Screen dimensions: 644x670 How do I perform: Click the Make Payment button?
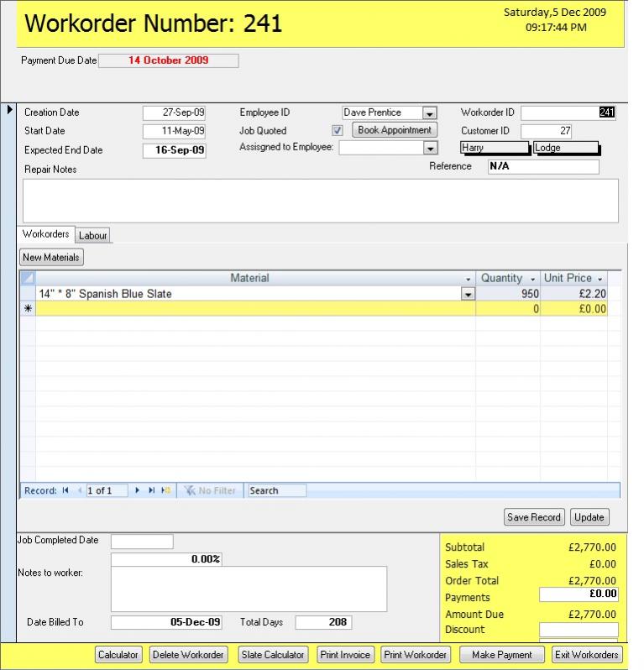tap(502, 655)
